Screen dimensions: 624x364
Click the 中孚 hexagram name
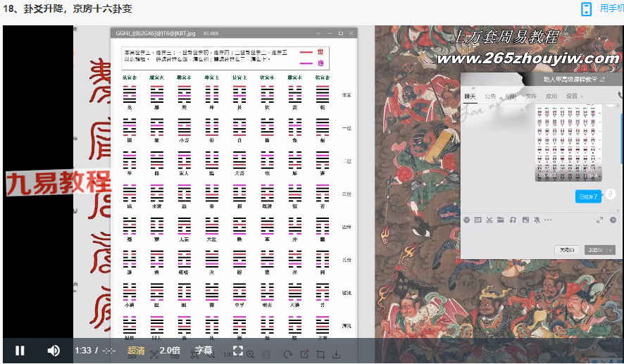[239, 305]
